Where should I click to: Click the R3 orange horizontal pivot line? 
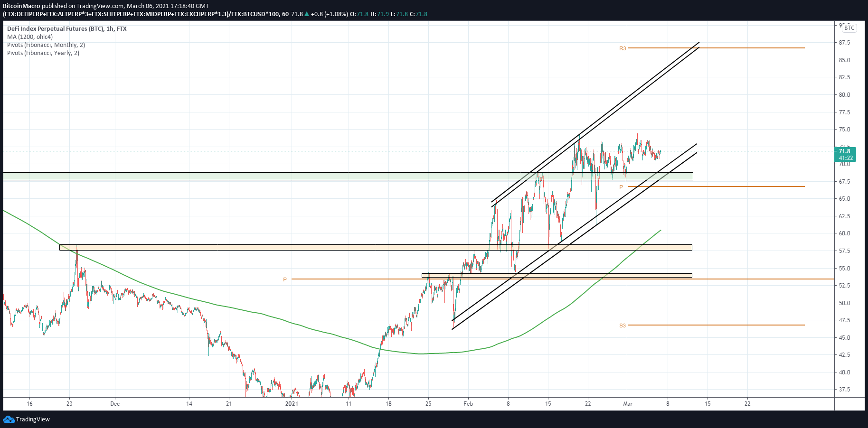[716, 48]
